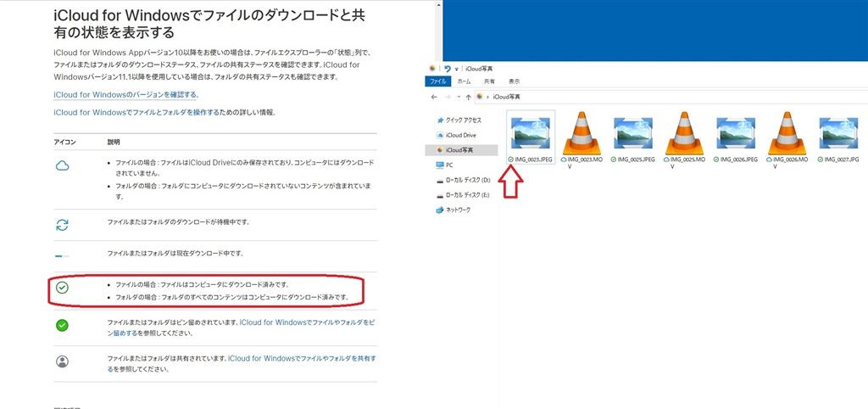Click the person shared status icon
868x409 pixels.
63,361
